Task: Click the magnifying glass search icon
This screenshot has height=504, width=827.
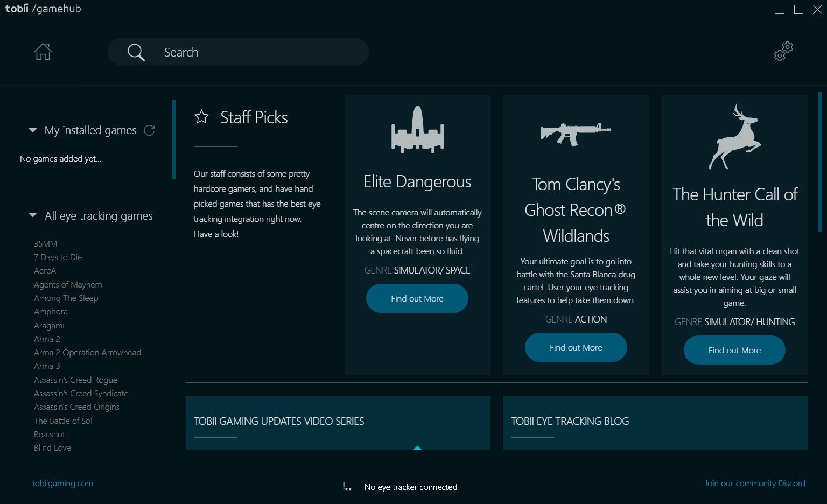Action: [136, 52]
